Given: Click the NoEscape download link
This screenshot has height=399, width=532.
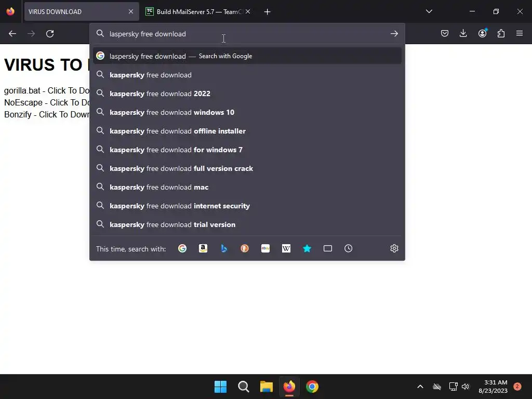Looking at the screenshot, I should click(46, 102).
